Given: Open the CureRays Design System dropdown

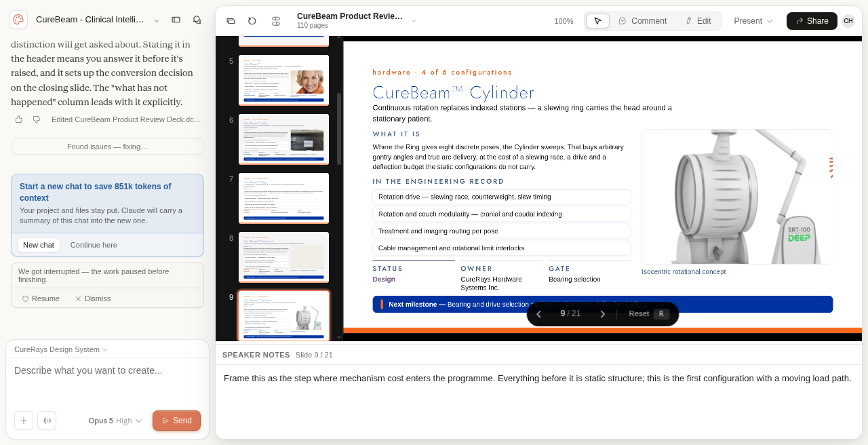Looking at the screenshot, I should 61,349.
